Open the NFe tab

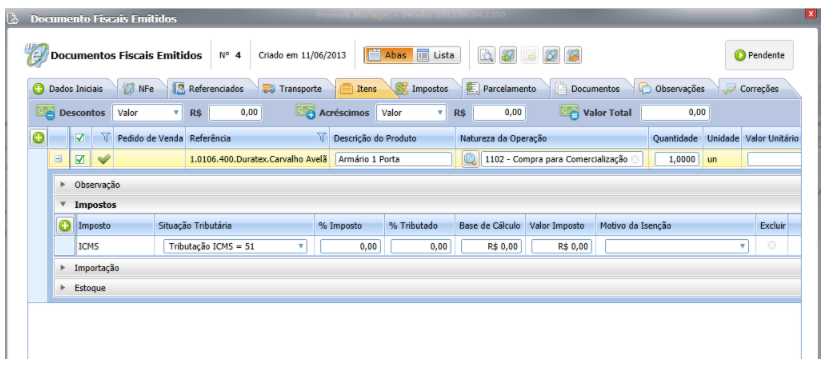[139, 89]
